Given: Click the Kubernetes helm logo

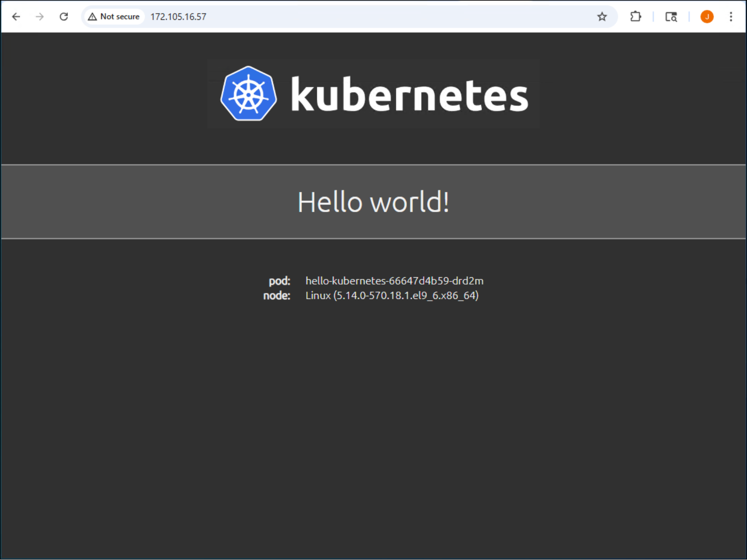Looking at the screenshot, I should pos(249,93).
